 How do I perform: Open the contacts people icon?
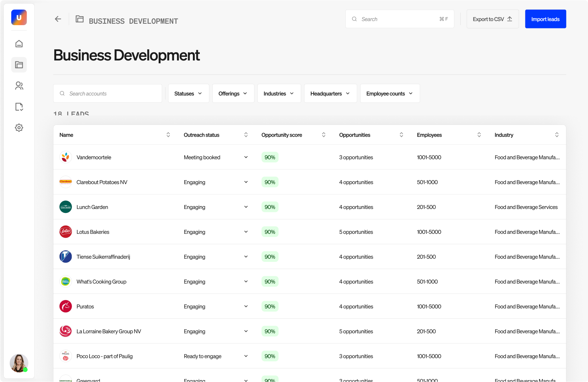[x=19, y=86]
